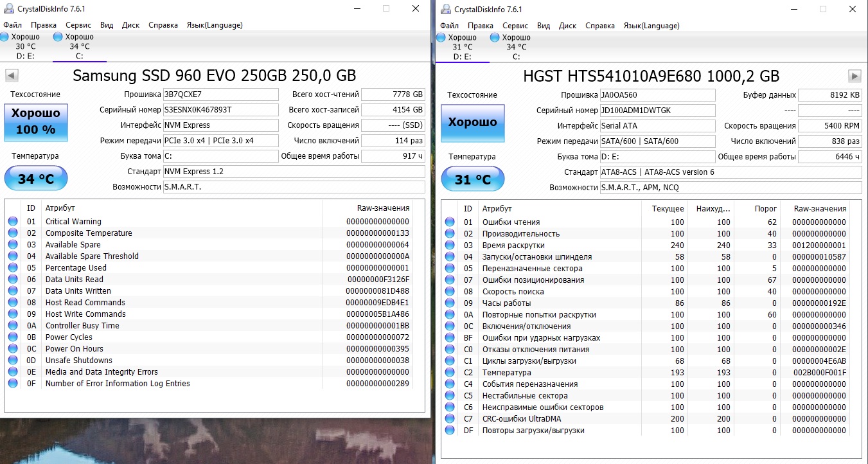Click status orb for Host Write Commands row
Screen dimensions: 868x464
pos(13,314)
